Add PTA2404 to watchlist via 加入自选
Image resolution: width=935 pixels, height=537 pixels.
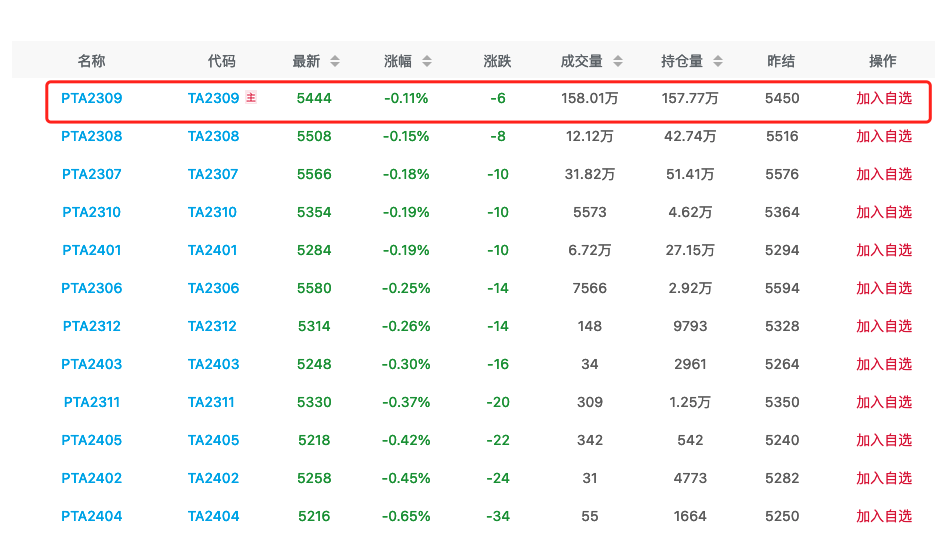(884, 516)
